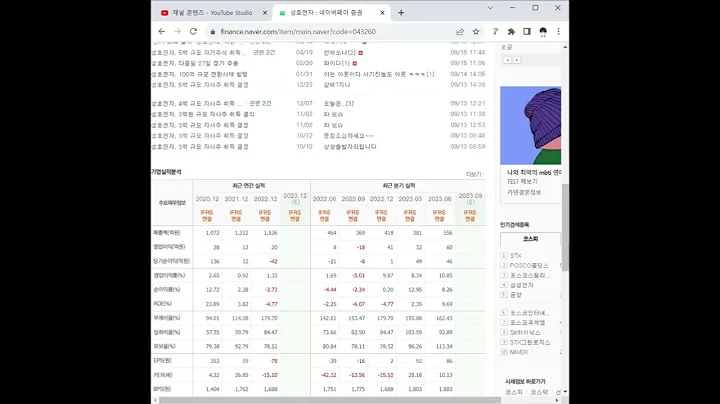
Task: Open the post posted at 09/14 14:05
Action: tap(379, 74)
